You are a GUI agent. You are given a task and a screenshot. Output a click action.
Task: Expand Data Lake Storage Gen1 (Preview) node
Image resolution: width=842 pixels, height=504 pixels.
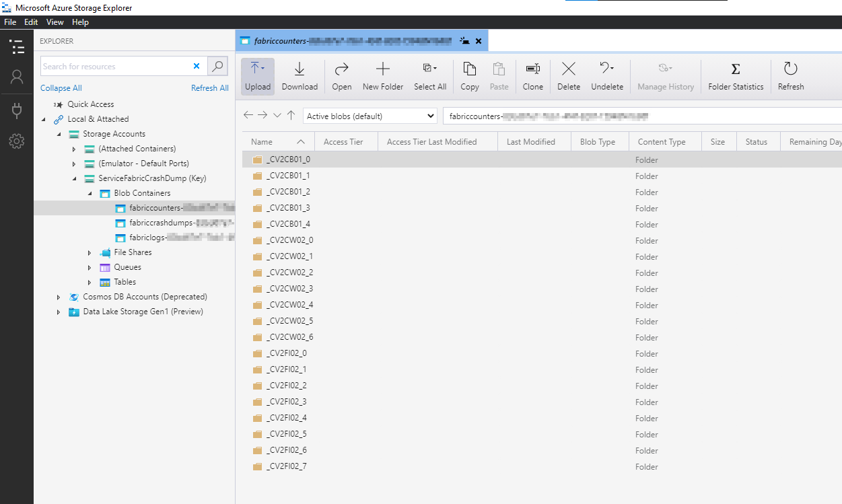point(59,312)
